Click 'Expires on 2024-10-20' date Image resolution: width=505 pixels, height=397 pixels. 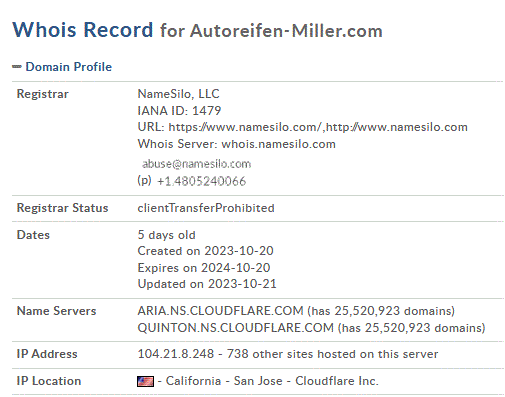204,267
